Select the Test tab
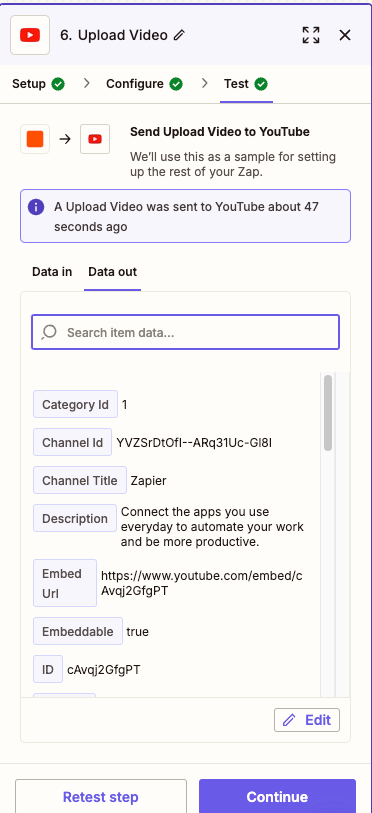The width and height of the screenshot is (372, 813). tap(246, 84)
